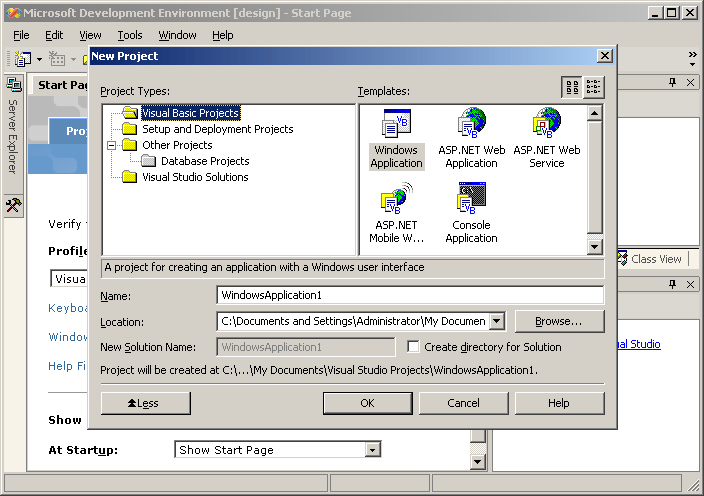Close the lower right docked panel

(691, 284)
